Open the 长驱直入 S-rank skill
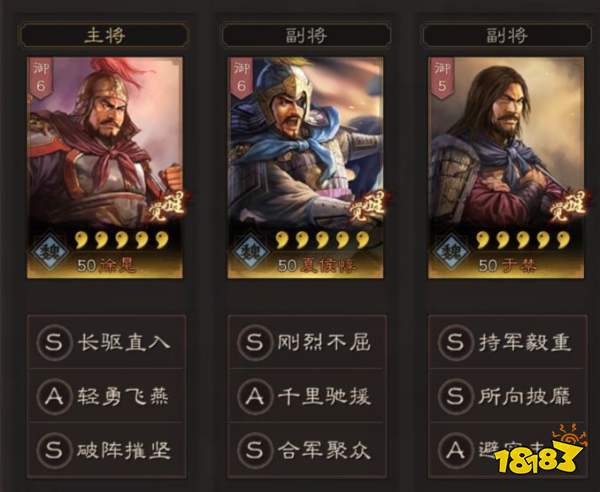Image resolution: width=600 pixels, height=492 pixels. coord(106,342)
